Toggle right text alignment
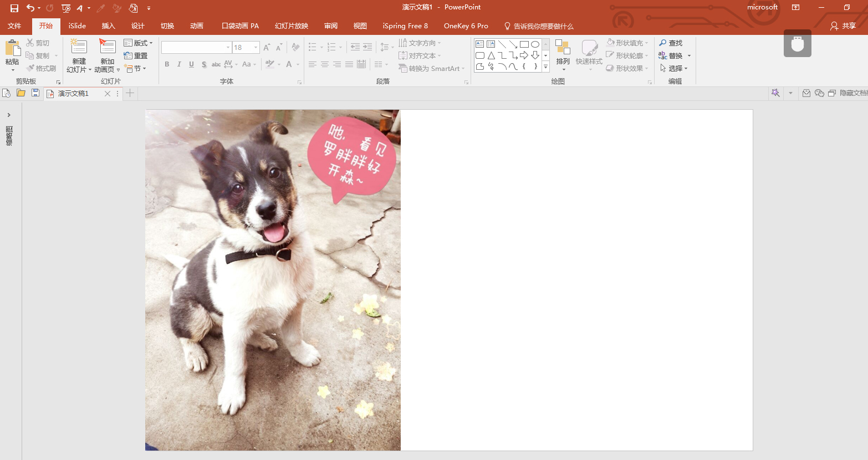The width and height of the screenshot is (868, 460). tap(337, 64)
